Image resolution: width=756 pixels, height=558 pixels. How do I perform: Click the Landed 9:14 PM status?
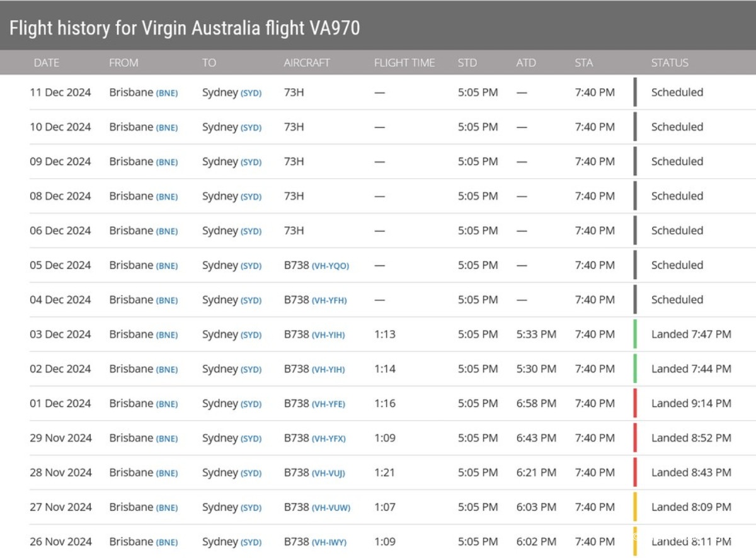(691, 404)
